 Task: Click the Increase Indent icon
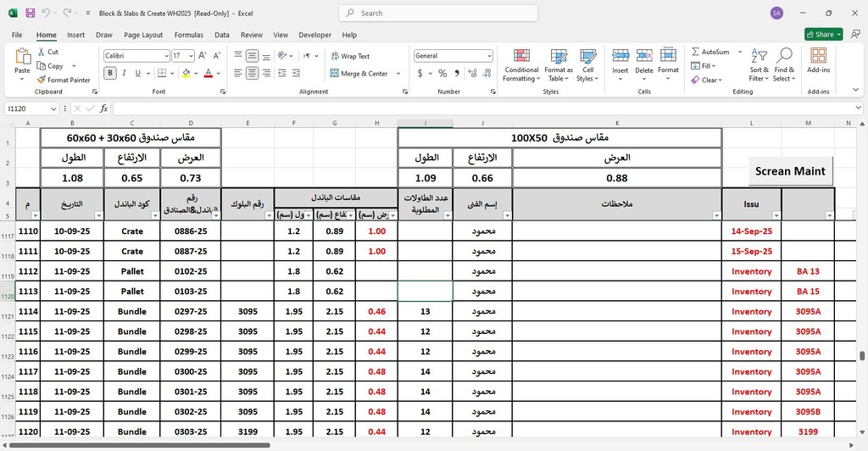pyautogui.click(x=296, y=73)
